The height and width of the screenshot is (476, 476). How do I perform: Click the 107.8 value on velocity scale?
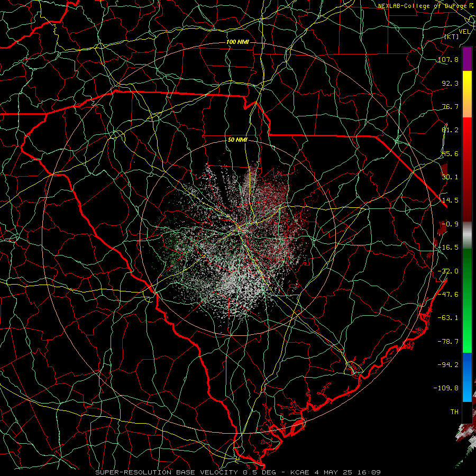[448, 59]
